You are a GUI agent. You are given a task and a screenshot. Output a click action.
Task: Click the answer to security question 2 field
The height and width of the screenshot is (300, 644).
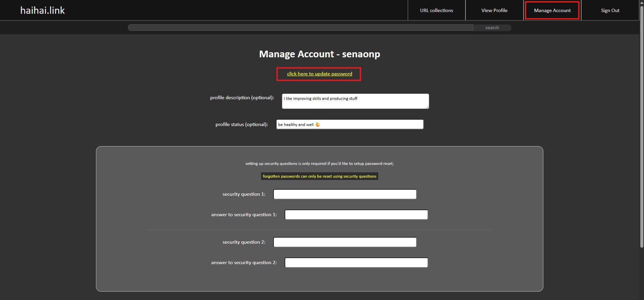tap(356, 263)
